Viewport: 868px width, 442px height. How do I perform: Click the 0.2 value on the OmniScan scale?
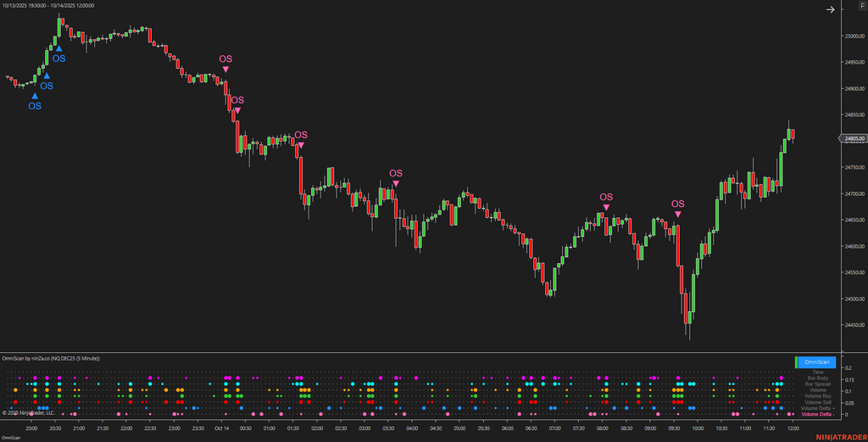click(x=848, y=368)
